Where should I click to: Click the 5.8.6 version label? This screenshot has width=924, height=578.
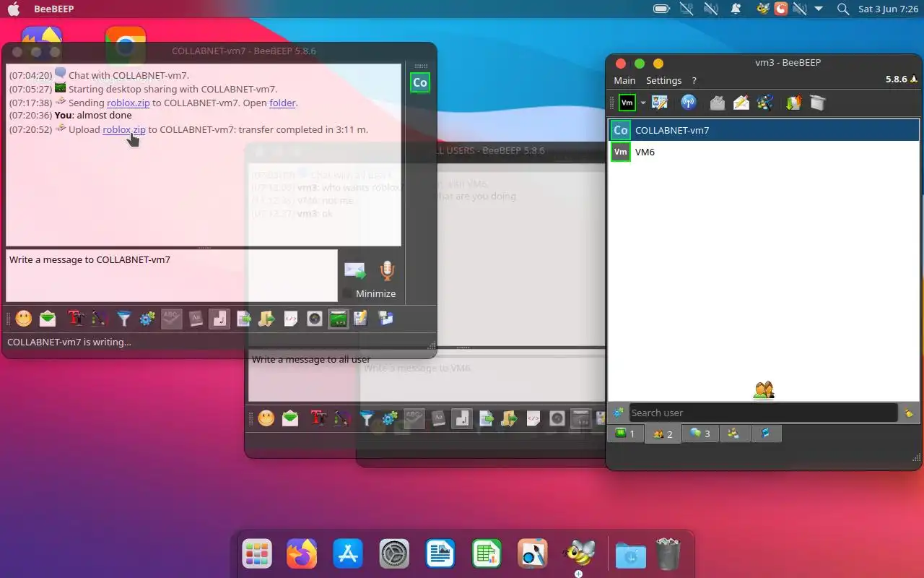click(896, 79)
